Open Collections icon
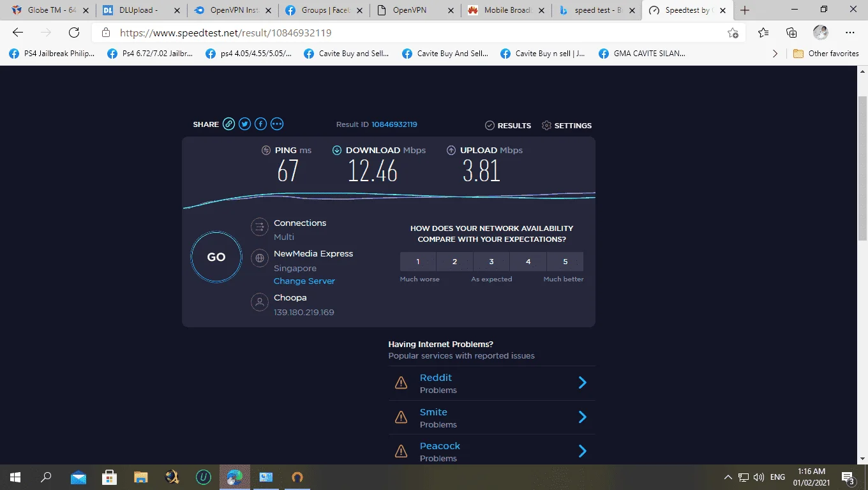The width and height of the screenshot is (868, 490). (791, 33)
